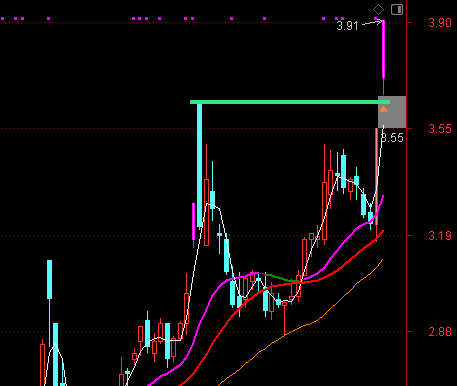Click the 2.88 price axis label
Viewport: 457px width, 386px height.
440,332
